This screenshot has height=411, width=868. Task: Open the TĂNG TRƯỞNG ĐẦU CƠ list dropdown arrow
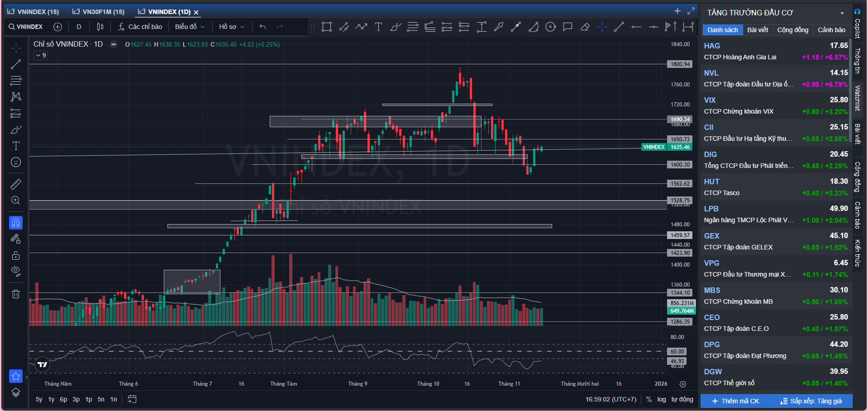[842, 13]
